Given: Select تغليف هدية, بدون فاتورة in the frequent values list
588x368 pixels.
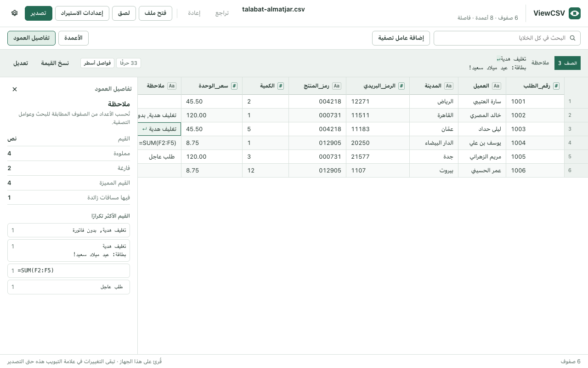Looking at the screenshot, I should pyautogui.click(x=69, y=230).
